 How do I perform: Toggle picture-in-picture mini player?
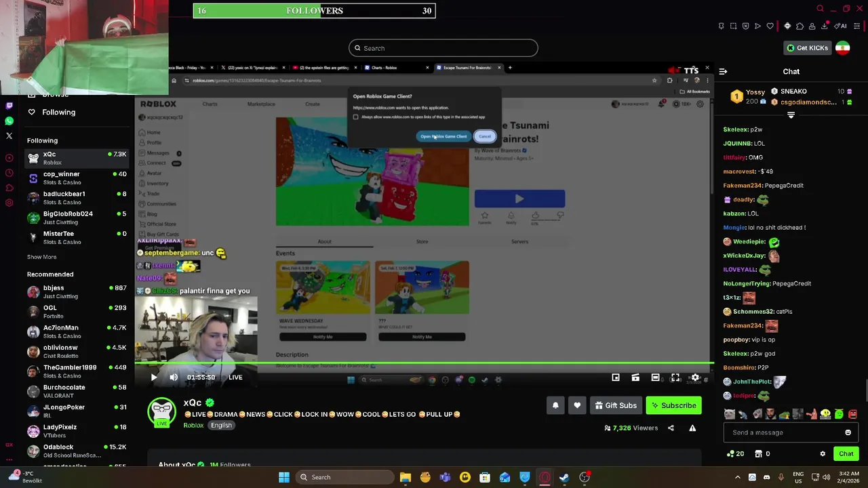pyautogui.click(x=616, y=378)
